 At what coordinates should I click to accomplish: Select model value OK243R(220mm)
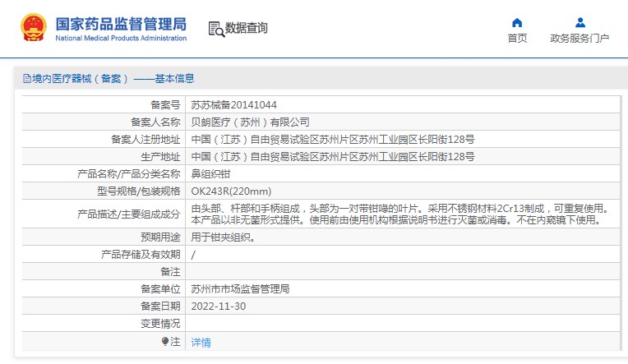pos(231,191)
